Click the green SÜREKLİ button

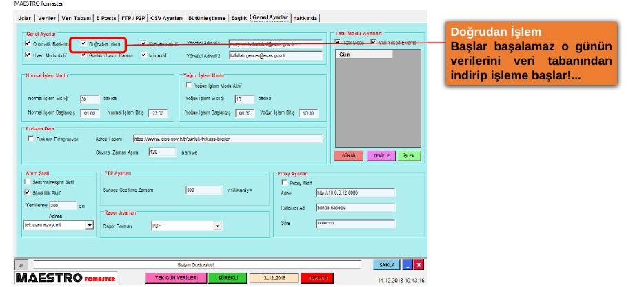pos(227,278)
